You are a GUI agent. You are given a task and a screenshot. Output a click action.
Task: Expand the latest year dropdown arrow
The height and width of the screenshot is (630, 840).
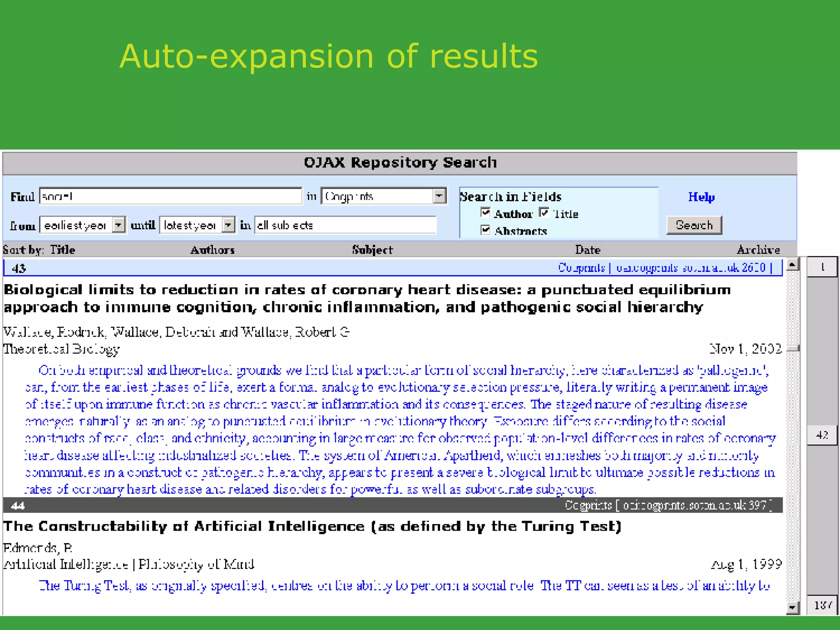coord(228,225)
